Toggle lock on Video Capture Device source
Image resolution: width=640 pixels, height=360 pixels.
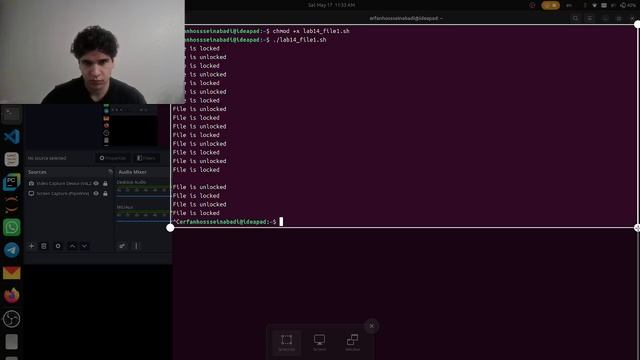point(105,183)
